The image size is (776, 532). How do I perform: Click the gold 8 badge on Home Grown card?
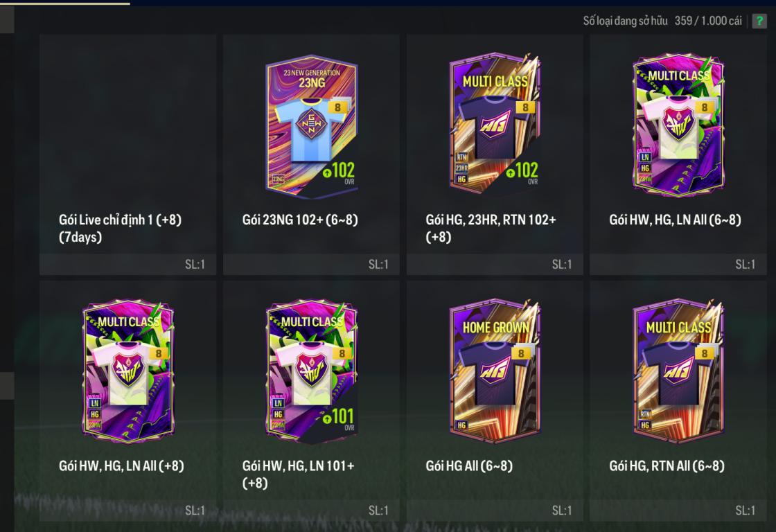click(x=521, y=353)
